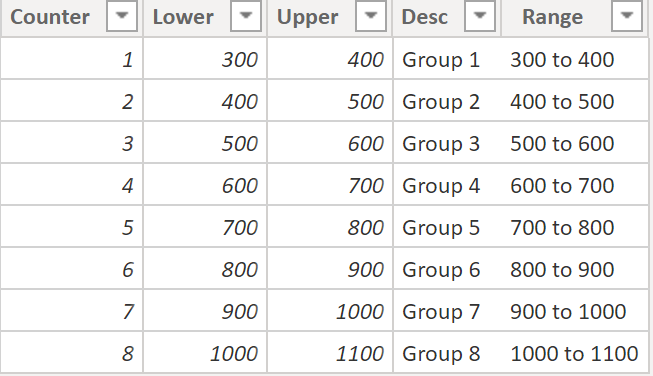The height and width of the screenshot is (376, 653).
Task: Click the Group 5 cell
Action: click(x=447, y=227)
